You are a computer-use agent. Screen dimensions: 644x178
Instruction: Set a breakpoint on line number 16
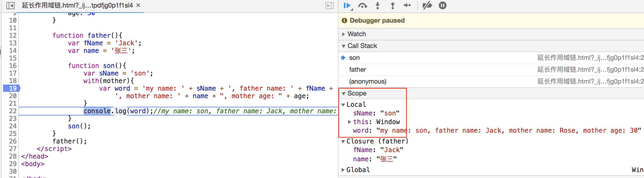point(13,66)
